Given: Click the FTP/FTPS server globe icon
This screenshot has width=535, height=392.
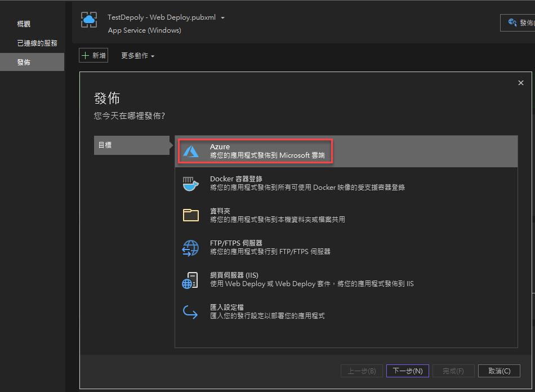Looking at the screenshot, I should point(191,247).
